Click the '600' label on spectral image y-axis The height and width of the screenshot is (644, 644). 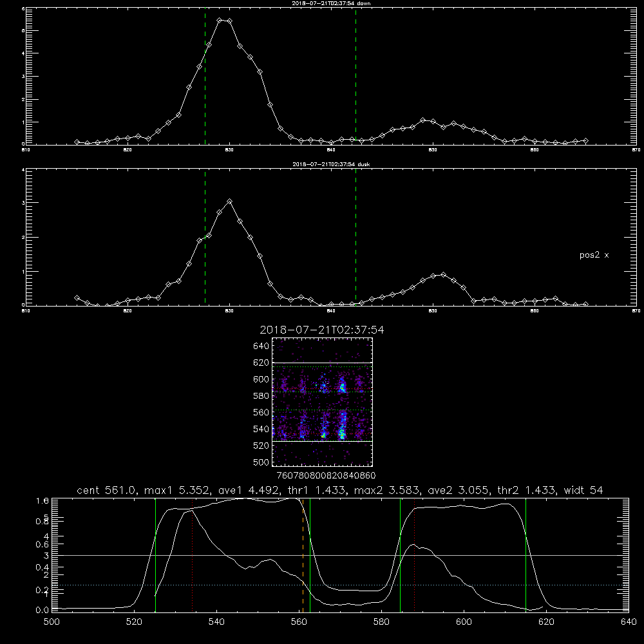pyautogui.click(x=261, y=379)
